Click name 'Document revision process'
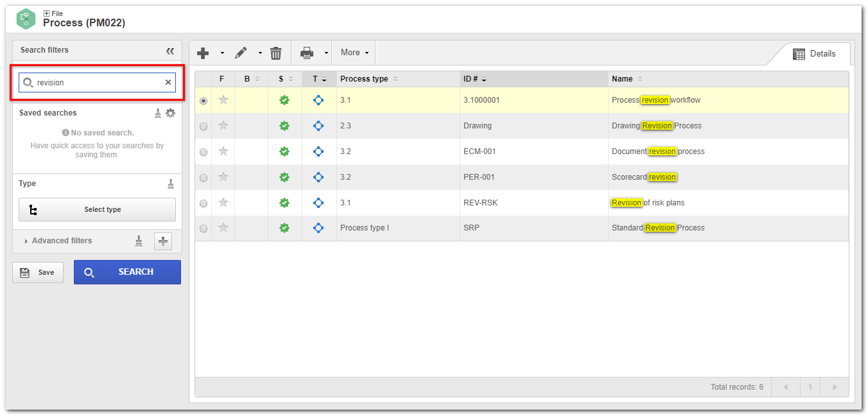 [658, 152]
